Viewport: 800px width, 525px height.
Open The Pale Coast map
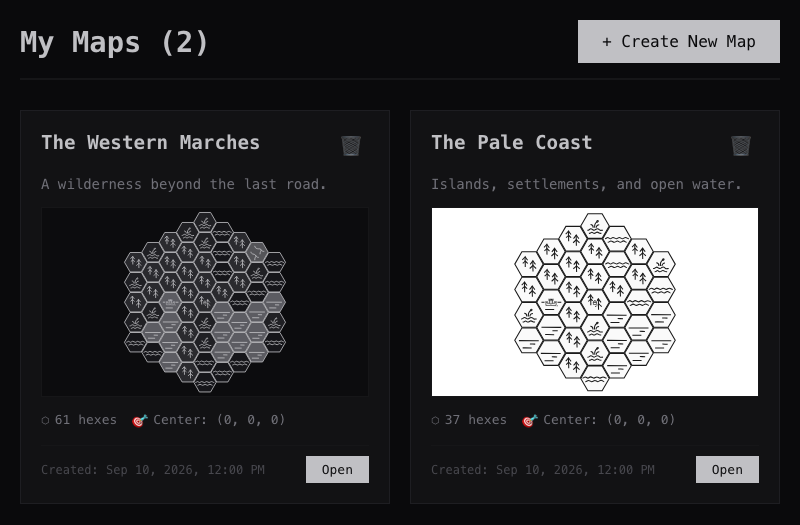pos(727,469)
